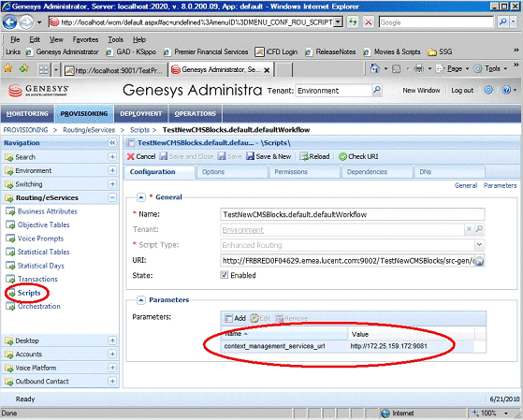Close the Genesys Administrator browser tab

pyautogui.click(x=267, y=70)
